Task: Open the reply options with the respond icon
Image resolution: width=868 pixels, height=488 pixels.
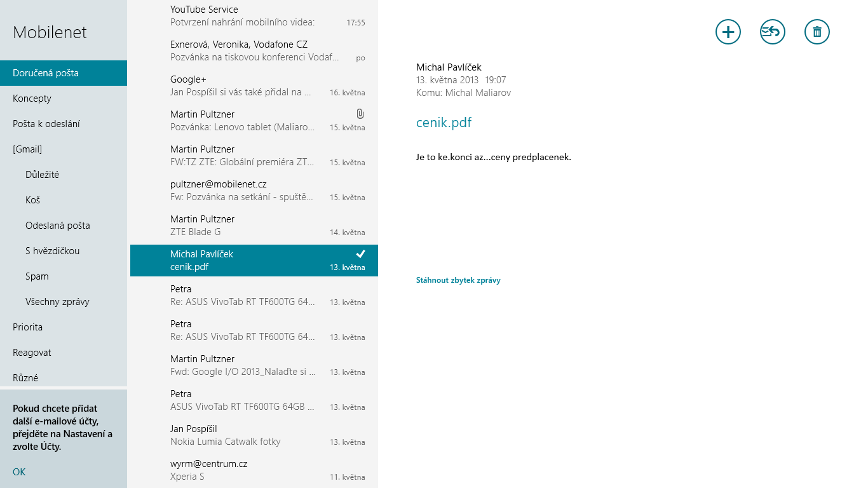Action: coord(772,31)
